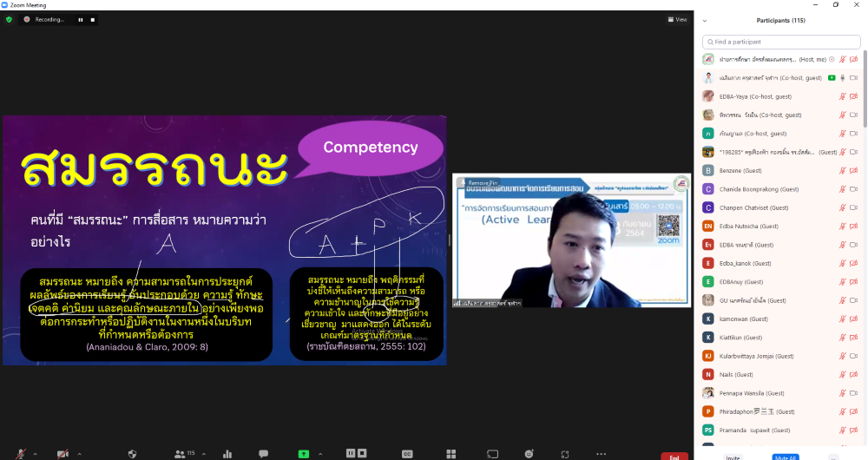868x460 pixels.
Task: Open the closed caption CC icon
Action: [407, 454]
